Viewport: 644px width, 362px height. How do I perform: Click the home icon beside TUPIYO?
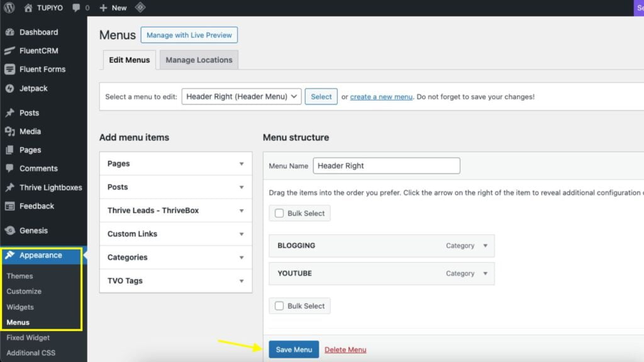coord(28,8)
